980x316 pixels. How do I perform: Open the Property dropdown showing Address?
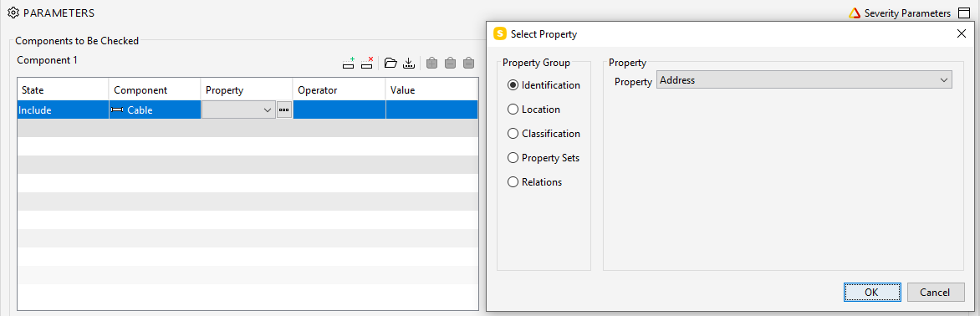pyautogui.click(x=804, y=80)
